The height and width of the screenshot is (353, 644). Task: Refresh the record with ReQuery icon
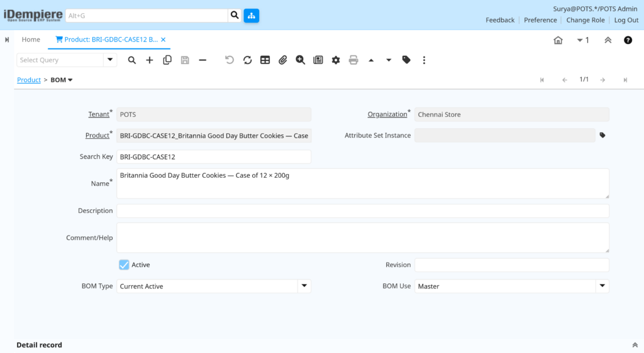point(247,60)
